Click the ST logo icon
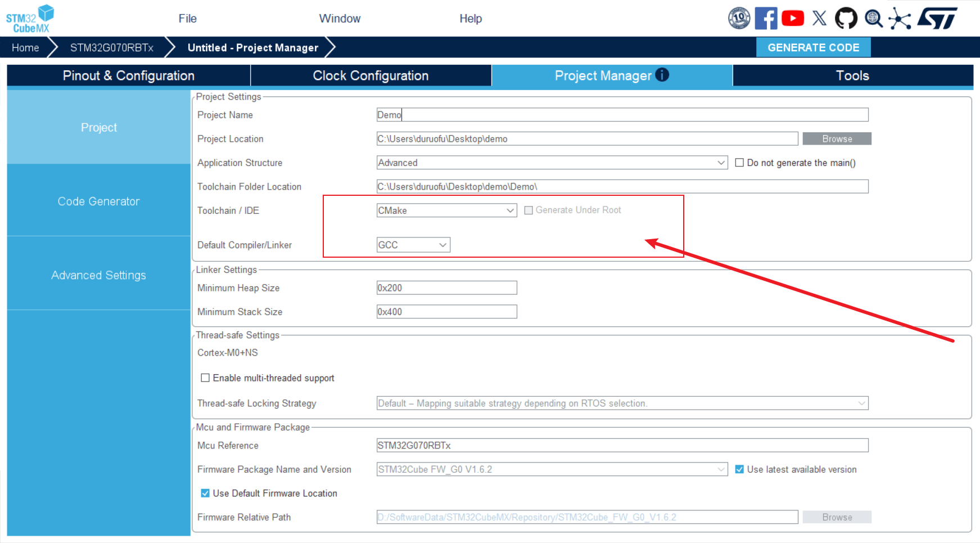This screenshot has width=980, height=543. pos(937,19)
